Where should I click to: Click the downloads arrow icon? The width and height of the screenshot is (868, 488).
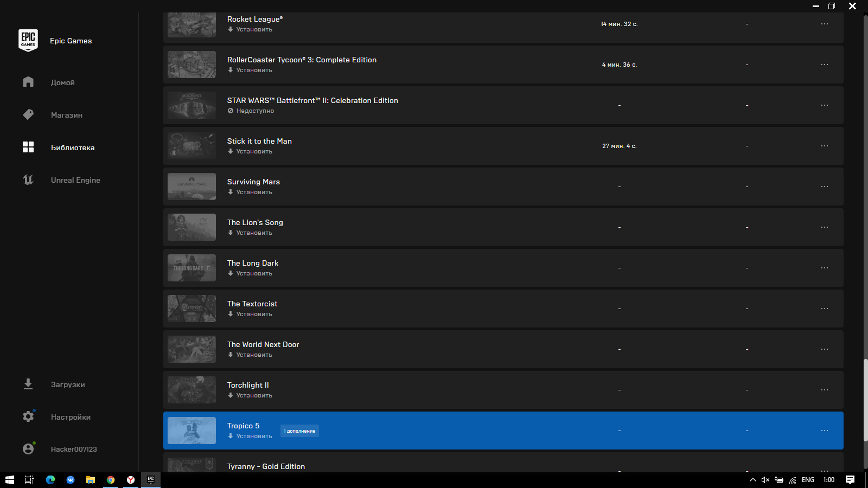[x=28, y=384]
